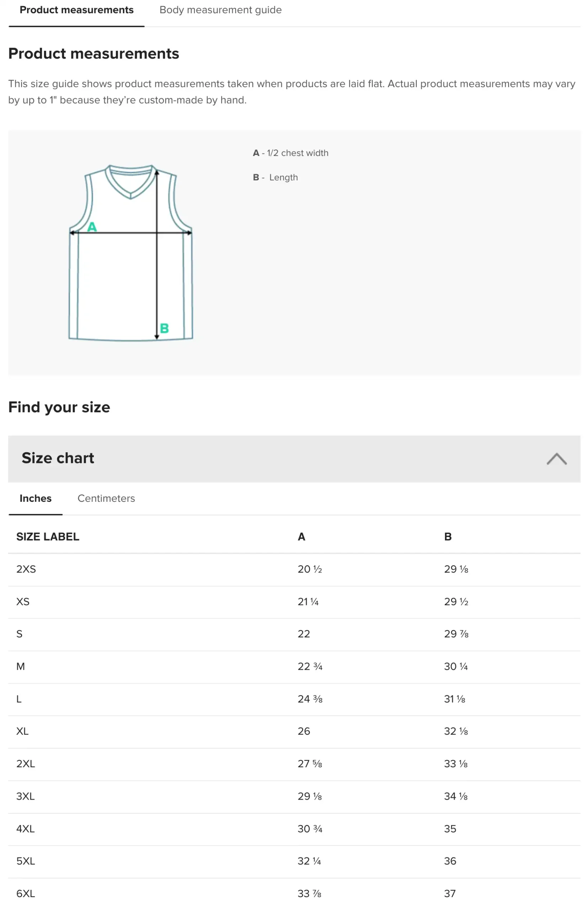Image resolution: width=588 pixels, height=911 pixels.
Task: Switch to Body measurement guide tab
Action: tap(220, 10)
